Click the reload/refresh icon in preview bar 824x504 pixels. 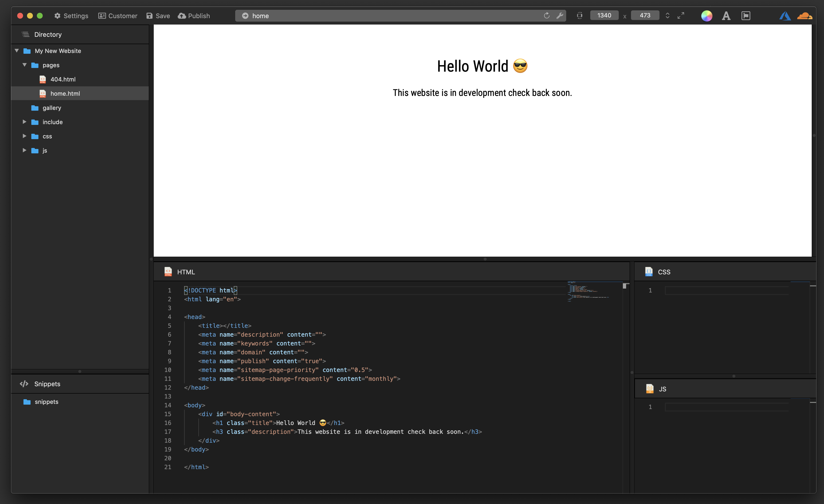tap(547, 16)
